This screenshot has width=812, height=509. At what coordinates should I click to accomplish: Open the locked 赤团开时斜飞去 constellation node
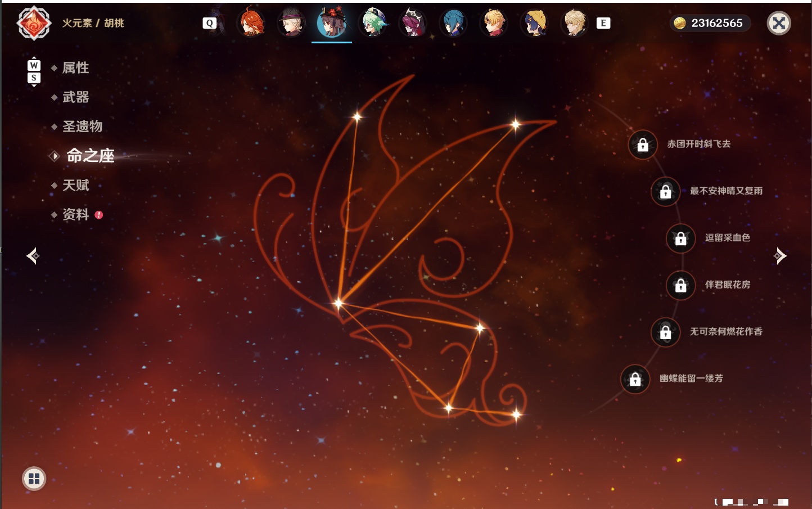point(643,145)
